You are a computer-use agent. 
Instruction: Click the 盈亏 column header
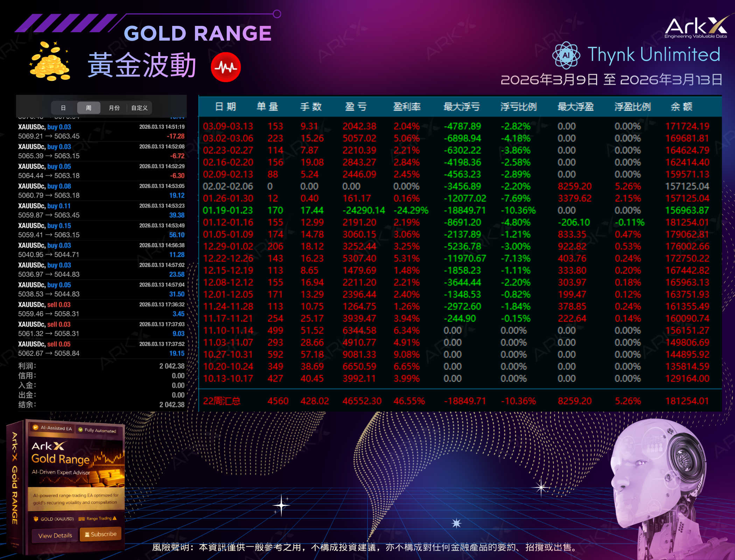click(x=356, y=107)
